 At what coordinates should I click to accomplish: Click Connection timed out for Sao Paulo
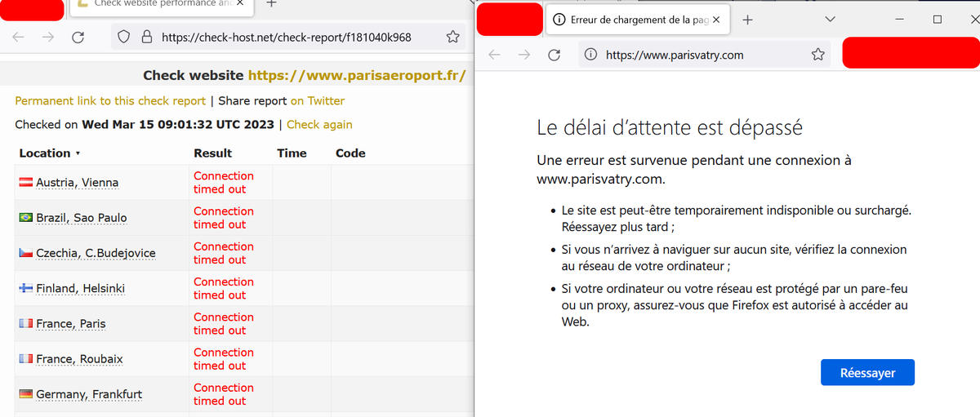224,217
